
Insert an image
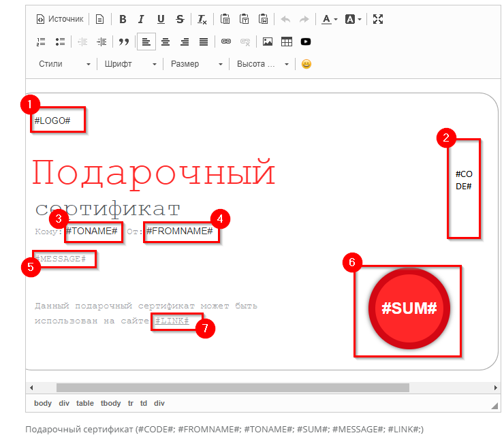coord(268,42)
